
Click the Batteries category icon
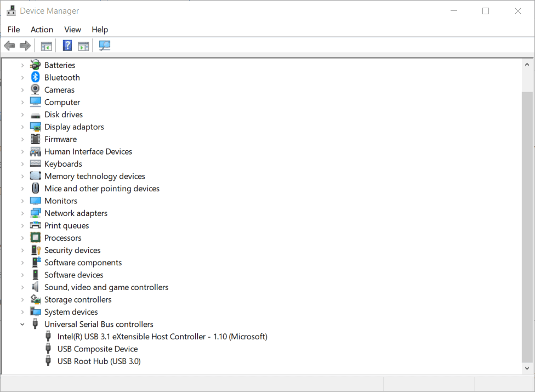(x=35, y=65)
